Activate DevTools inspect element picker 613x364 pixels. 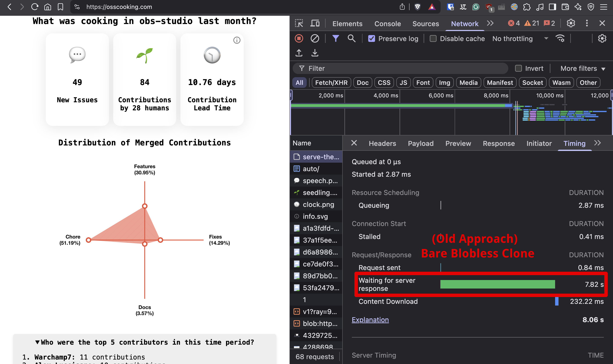point(299,23)
